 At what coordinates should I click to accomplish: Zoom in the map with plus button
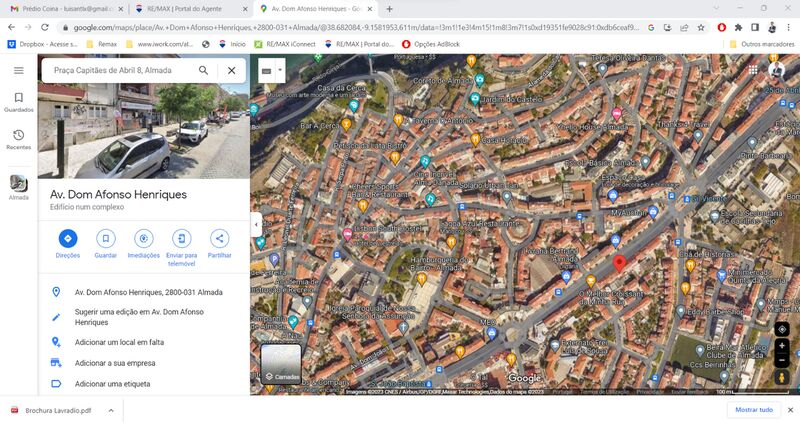[x=782, y=346]
